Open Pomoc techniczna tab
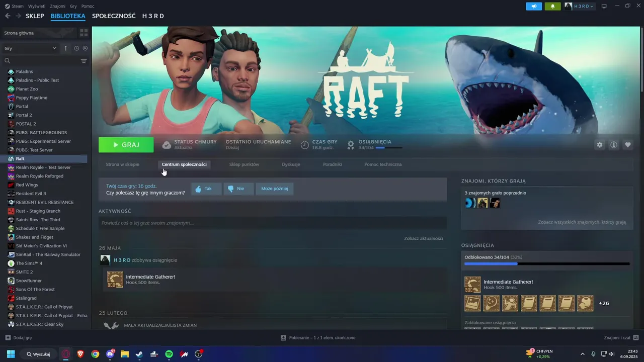The width and height of the screenshot is (644, 362). (383, 164)
